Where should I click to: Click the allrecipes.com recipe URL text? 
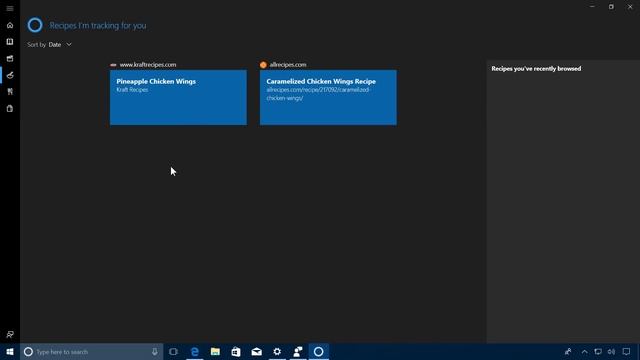pos(318,94)
